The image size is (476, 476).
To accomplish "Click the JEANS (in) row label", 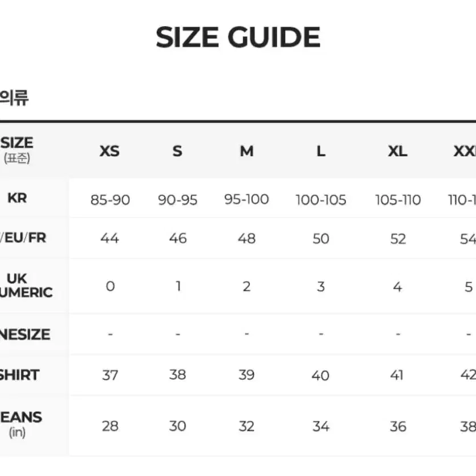I will (x=21, y=424).
